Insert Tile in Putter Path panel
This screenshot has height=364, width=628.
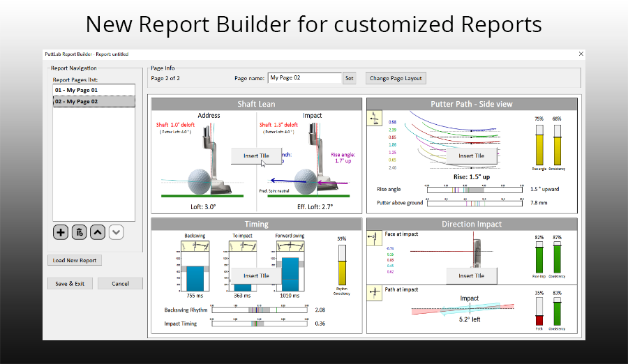tap(472, 156)
